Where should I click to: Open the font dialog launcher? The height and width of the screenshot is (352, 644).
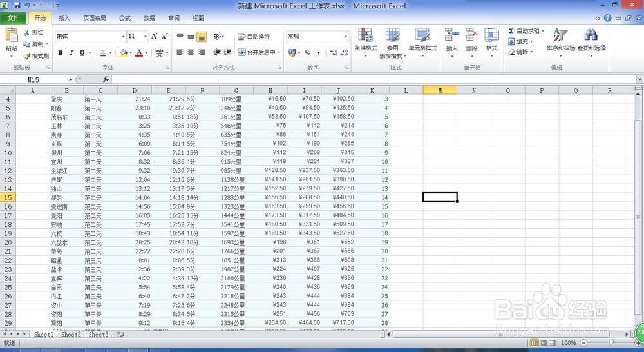click(x=167, y=68)
